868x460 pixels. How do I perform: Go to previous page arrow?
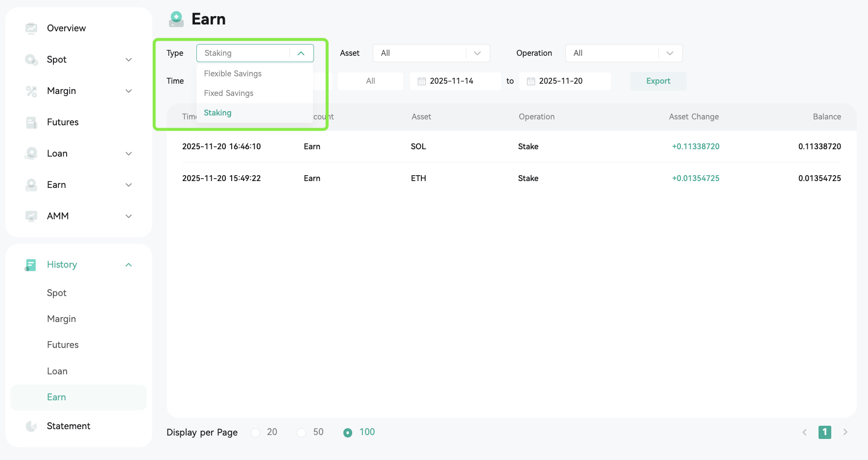click(804, 432)
